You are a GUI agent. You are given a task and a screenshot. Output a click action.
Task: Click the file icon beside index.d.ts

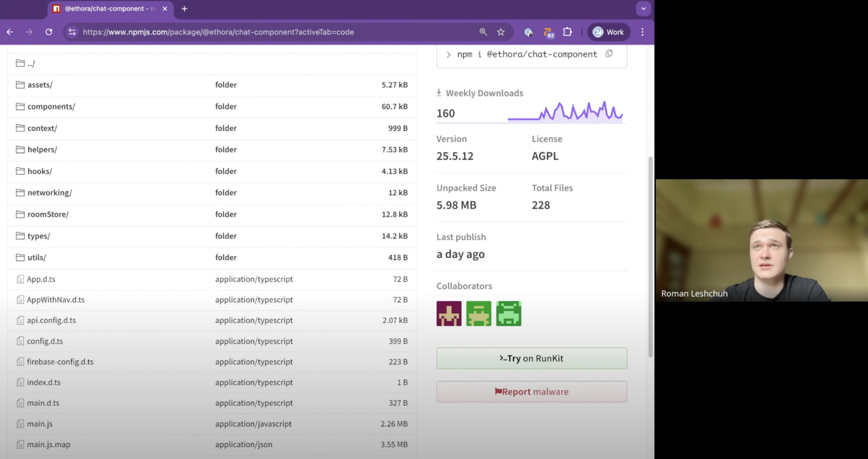pyautogui.click(x=20, y=382)
